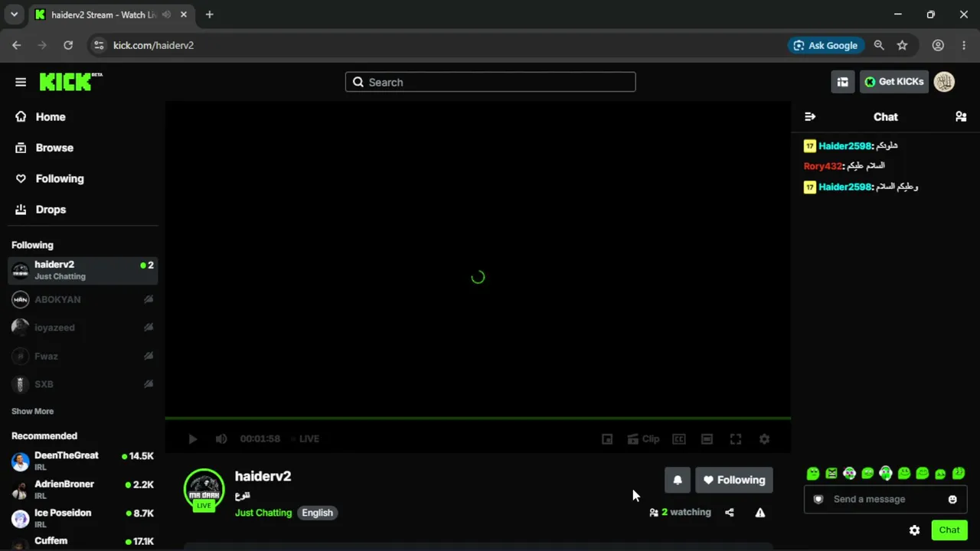Click the Following button to unfollow

click(734, 480)
